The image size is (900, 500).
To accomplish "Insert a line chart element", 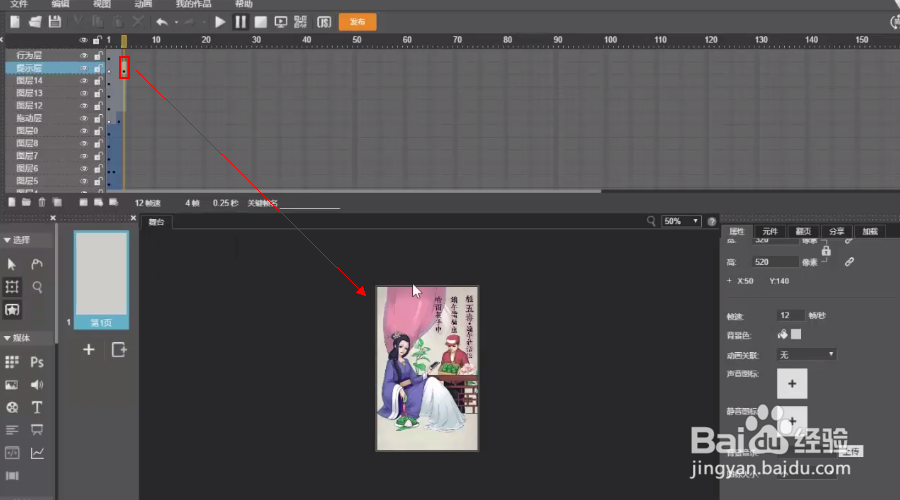I will [x=37, y=453].
